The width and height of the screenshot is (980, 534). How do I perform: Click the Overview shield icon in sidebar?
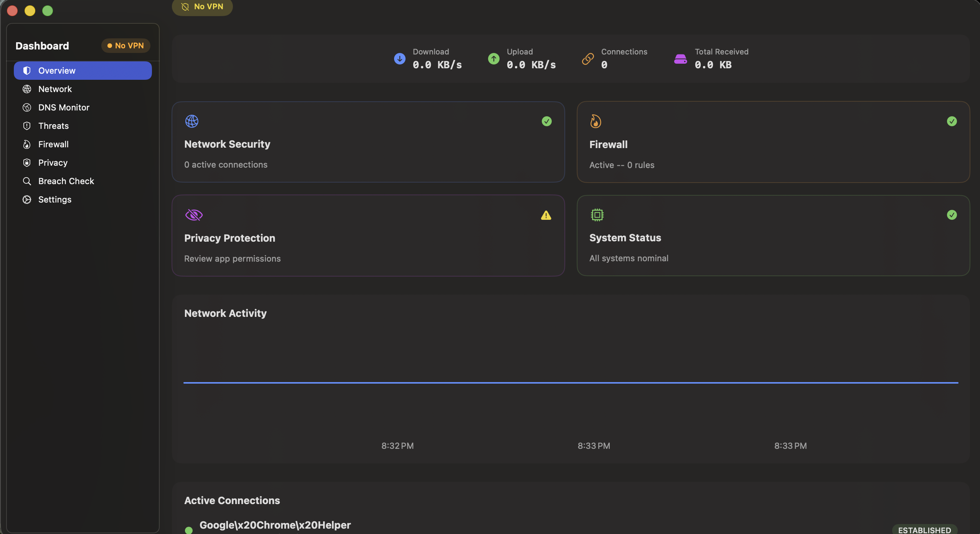[27, 71]
